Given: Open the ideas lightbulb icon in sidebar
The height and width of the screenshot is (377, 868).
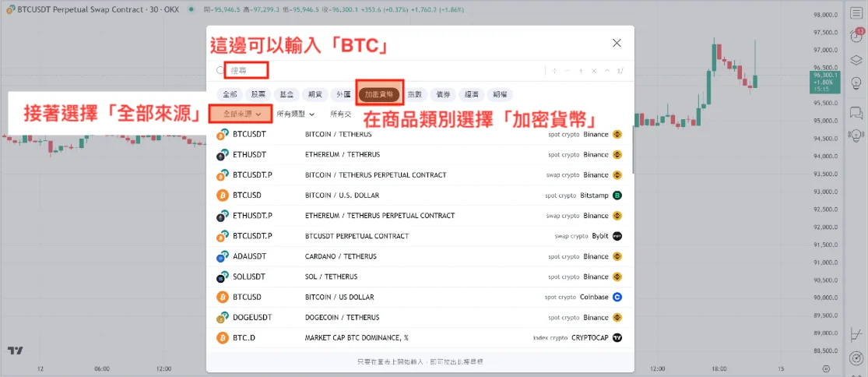Looking at the screenshot, I should click(x=856, y=83).
